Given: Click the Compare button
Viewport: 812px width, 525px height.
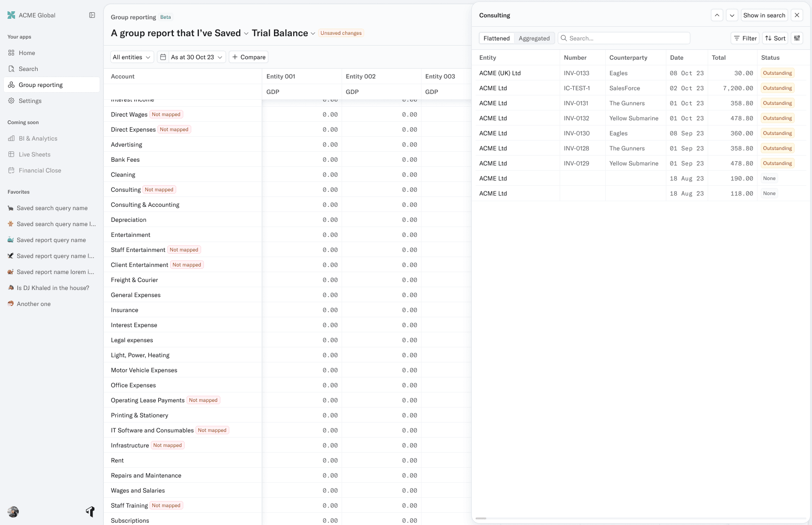Looking at the screenshot, I should 249,57.
